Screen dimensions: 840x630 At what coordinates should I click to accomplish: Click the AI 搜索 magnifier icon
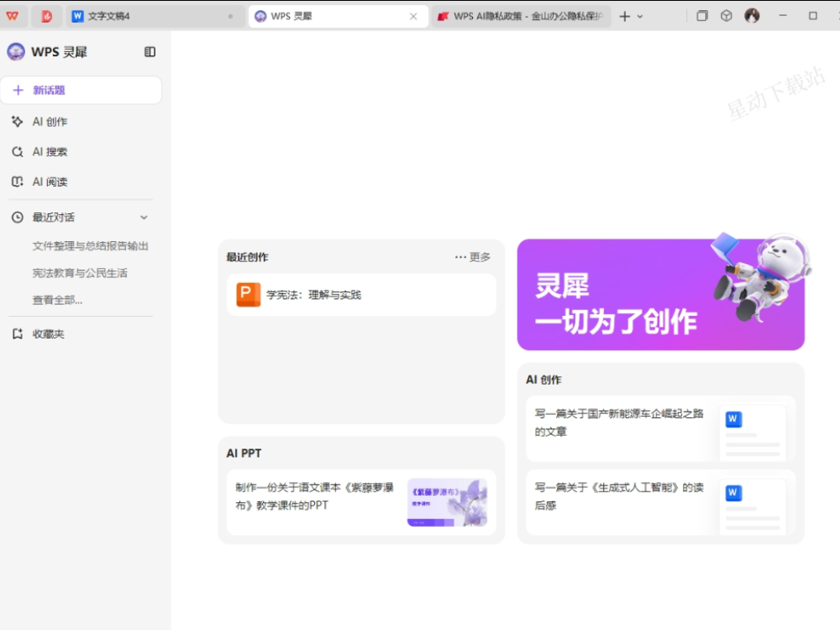pos(17,151)
